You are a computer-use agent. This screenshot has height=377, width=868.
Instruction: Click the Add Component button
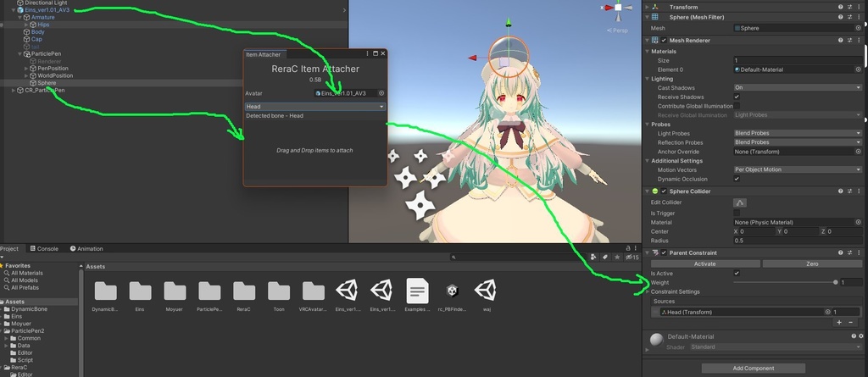click(754, 369)
